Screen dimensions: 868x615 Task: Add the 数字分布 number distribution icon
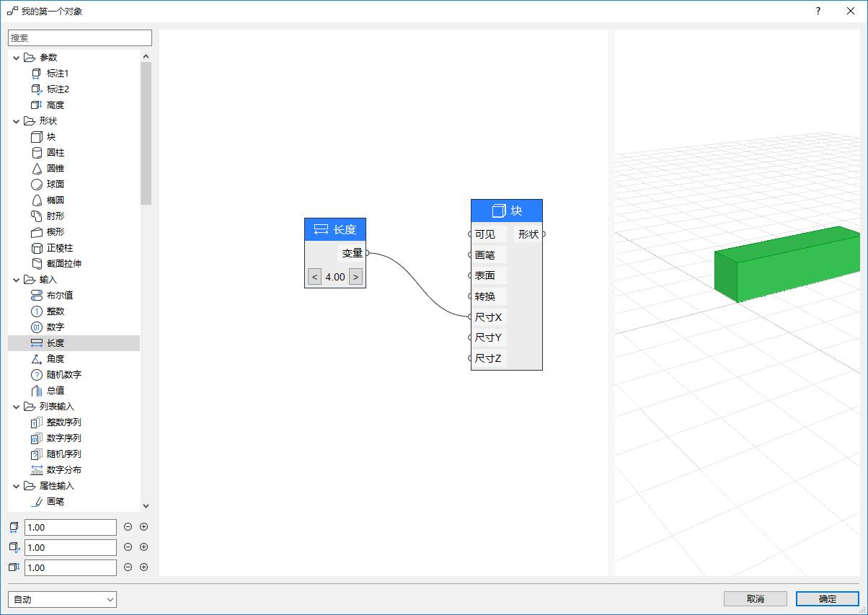(x=37, y=470)
